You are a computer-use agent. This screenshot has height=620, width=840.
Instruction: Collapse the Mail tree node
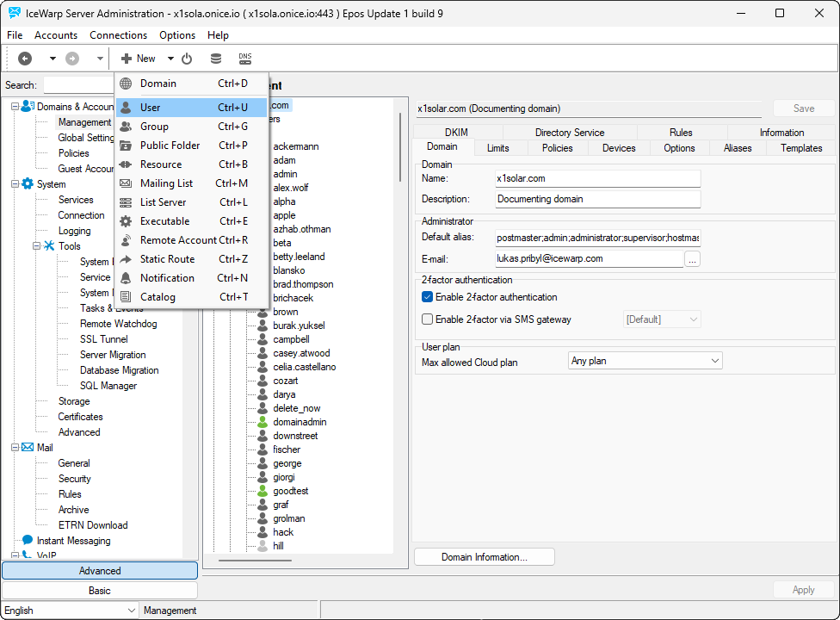tap(15, 448)
